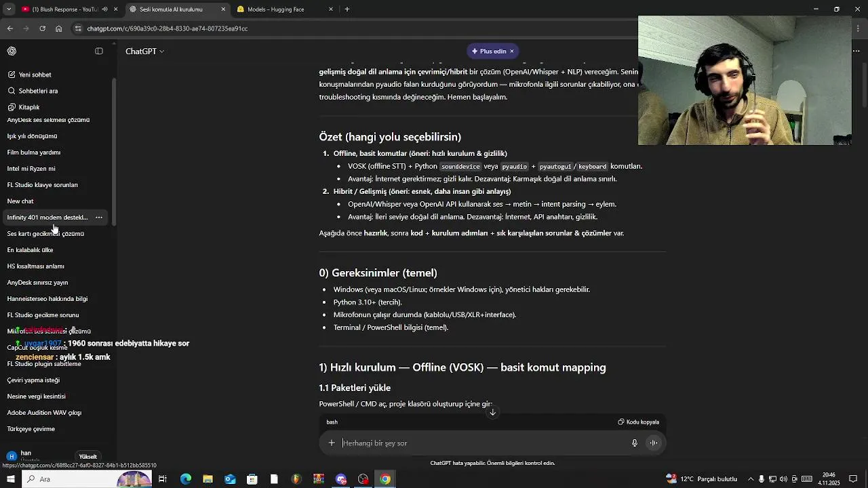Screen dimensions: 868x488
Task: Click the browser address bar URL
Action: (x=167, y=28)
